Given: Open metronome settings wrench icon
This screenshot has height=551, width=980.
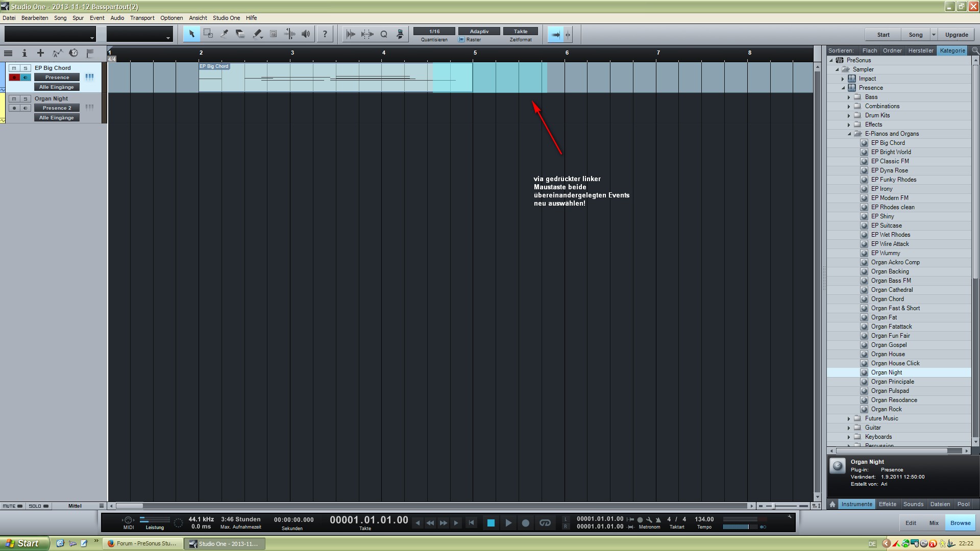Looking at the screenshot, I should click(x=649, y=519).
